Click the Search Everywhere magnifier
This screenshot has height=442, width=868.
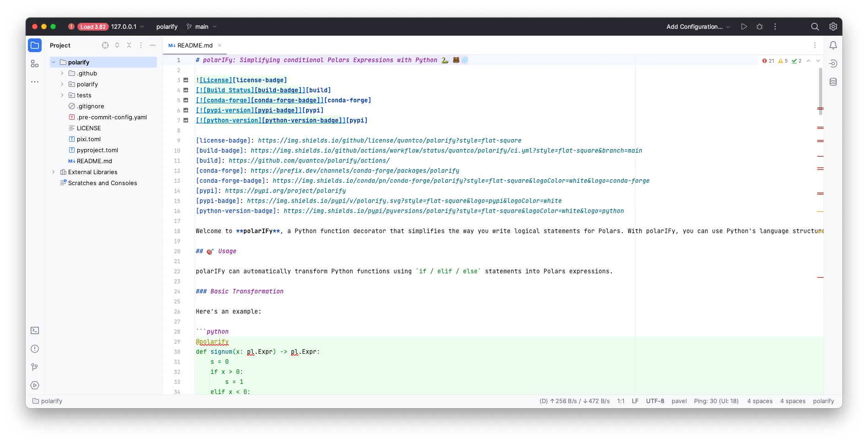point(815,27)
